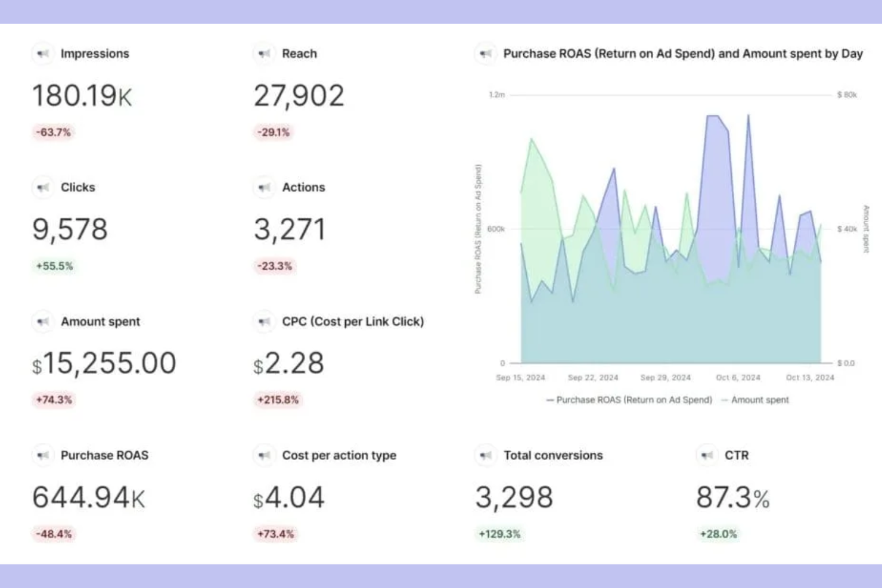Image resolution: width=882 pixels, height=588 pixels.
Task: Click the +215.8% change badge
Action: [x=278, y=400]
